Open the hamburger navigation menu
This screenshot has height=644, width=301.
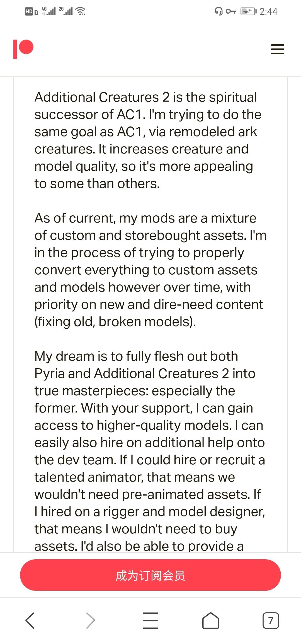pyautogui.click(x=277, y=49)
